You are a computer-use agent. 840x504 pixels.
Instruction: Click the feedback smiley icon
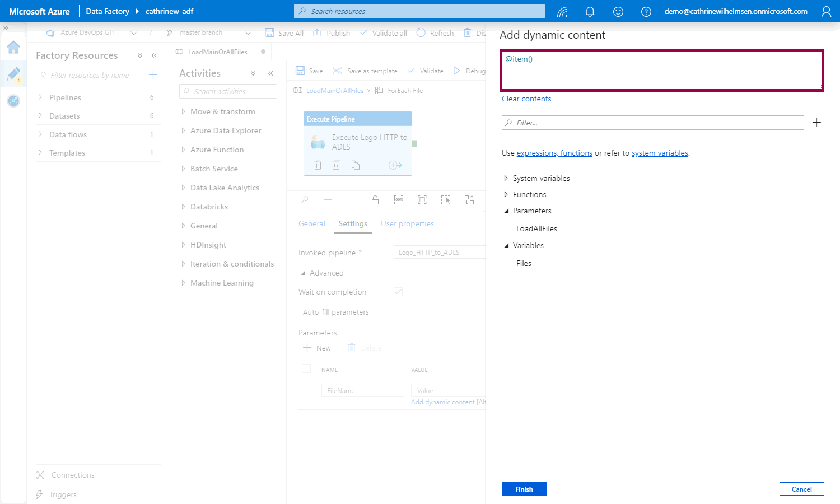coord(618,12)
